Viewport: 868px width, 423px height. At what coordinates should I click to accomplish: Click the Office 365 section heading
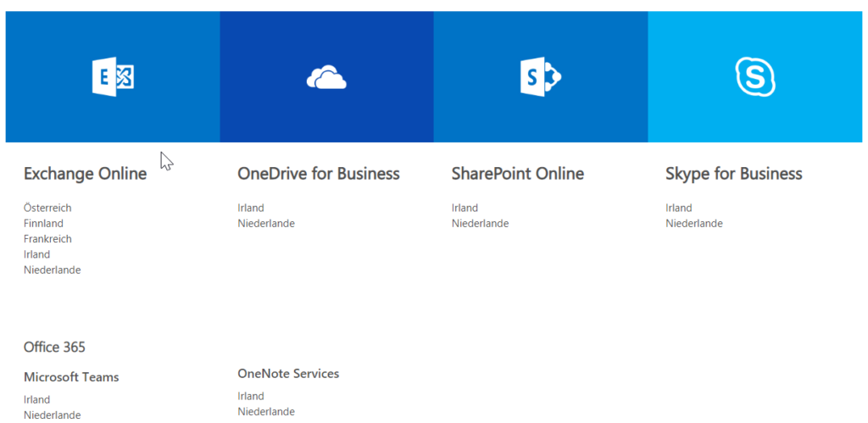point(54,348)
